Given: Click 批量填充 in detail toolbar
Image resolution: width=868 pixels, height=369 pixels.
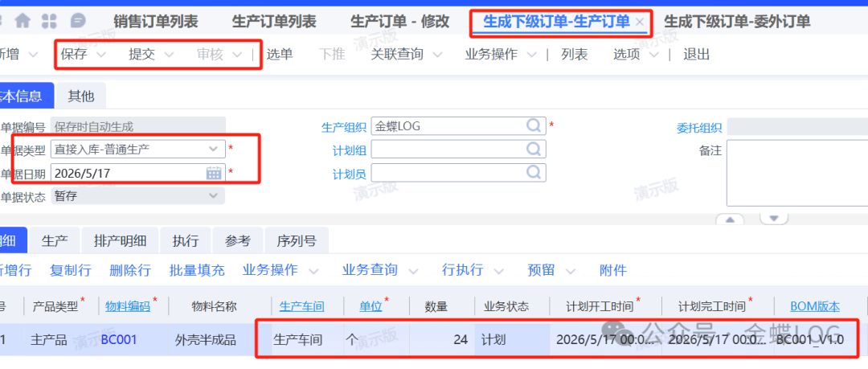Looking at the screenshot, I should point(197,270).
